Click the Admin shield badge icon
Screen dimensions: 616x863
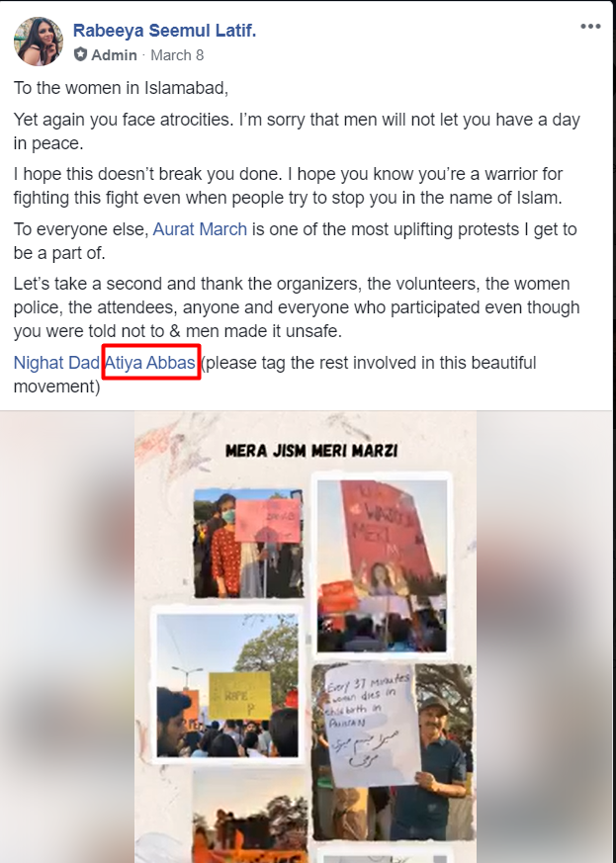pos(81,54)
